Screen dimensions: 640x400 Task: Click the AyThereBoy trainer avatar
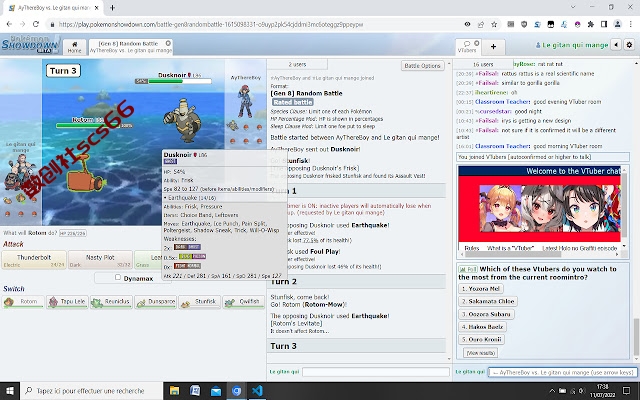(x=245, y=101)
